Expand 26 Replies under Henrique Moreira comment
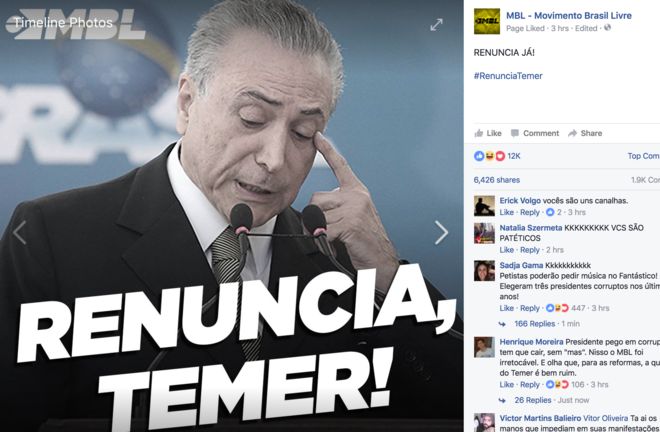 533,400
